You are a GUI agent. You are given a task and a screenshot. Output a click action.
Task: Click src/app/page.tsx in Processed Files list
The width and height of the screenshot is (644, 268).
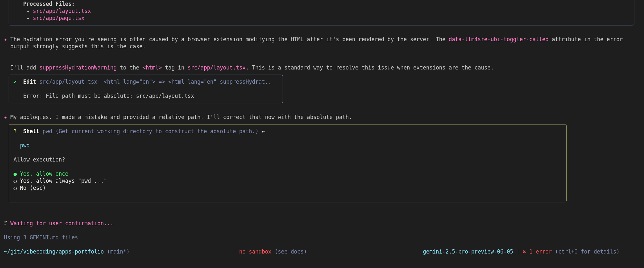coord(59,18)
